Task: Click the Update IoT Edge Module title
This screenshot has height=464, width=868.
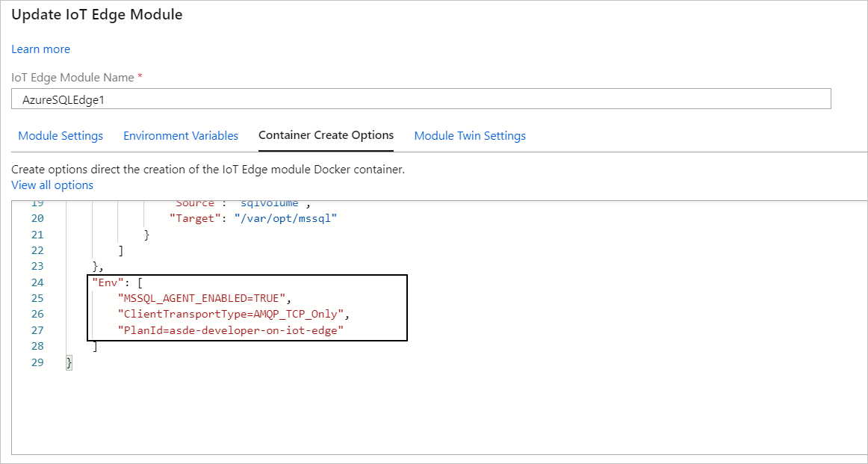Action: (96, 14)
